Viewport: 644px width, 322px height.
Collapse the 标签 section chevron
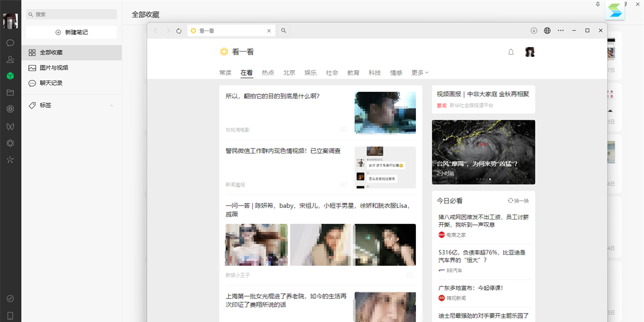click(x=112, y=106)
